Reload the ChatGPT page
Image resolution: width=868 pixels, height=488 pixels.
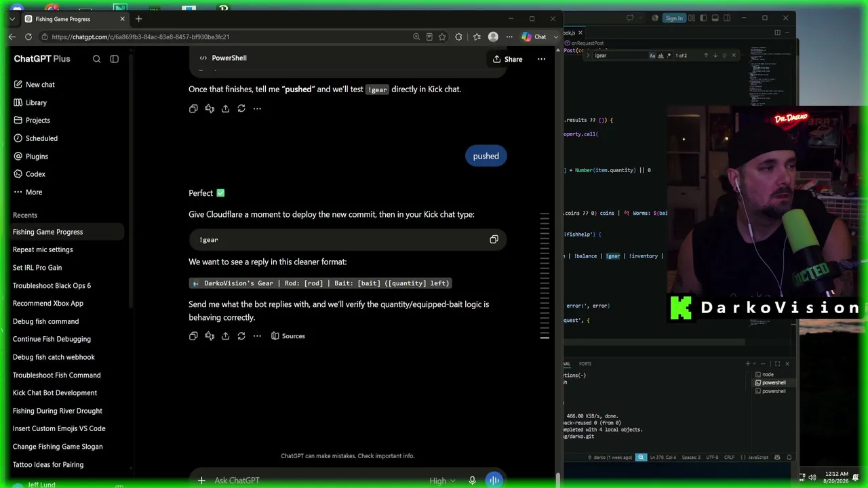pos(28,37)
